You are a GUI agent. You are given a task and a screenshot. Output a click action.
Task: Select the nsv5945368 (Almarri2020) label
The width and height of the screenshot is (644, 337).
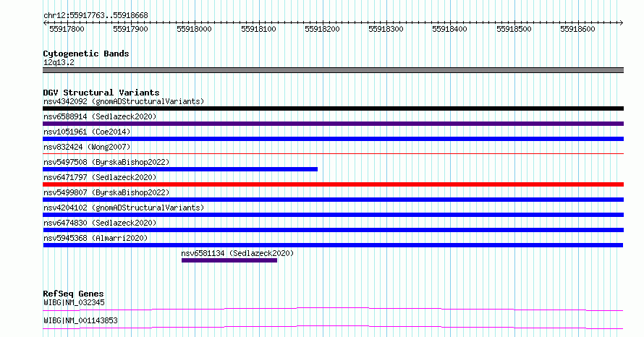point(96,238)
